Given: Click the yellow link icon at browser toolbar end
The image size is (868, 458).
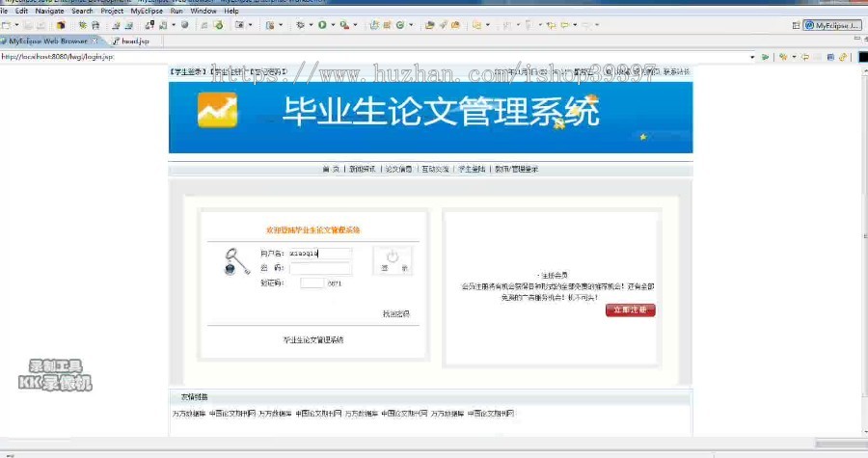Looking at the screenshot, I should coord(843,57).
